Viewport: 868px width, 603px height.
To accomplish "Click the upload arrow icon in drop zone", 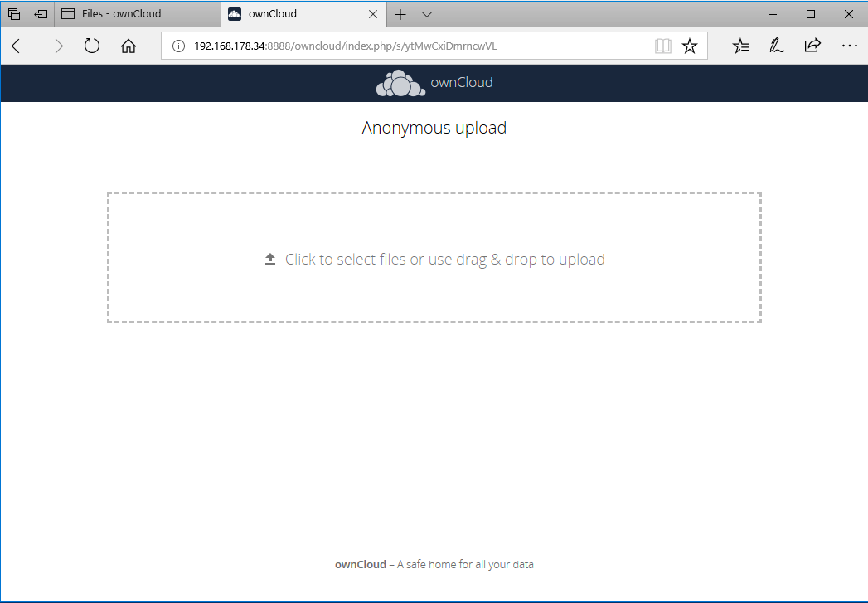I will pos(270,259).
